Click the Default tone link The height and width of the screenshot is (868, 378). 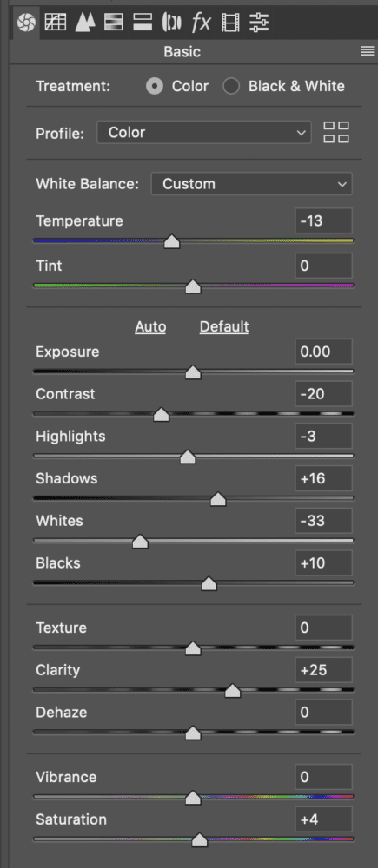pos(224,326)
